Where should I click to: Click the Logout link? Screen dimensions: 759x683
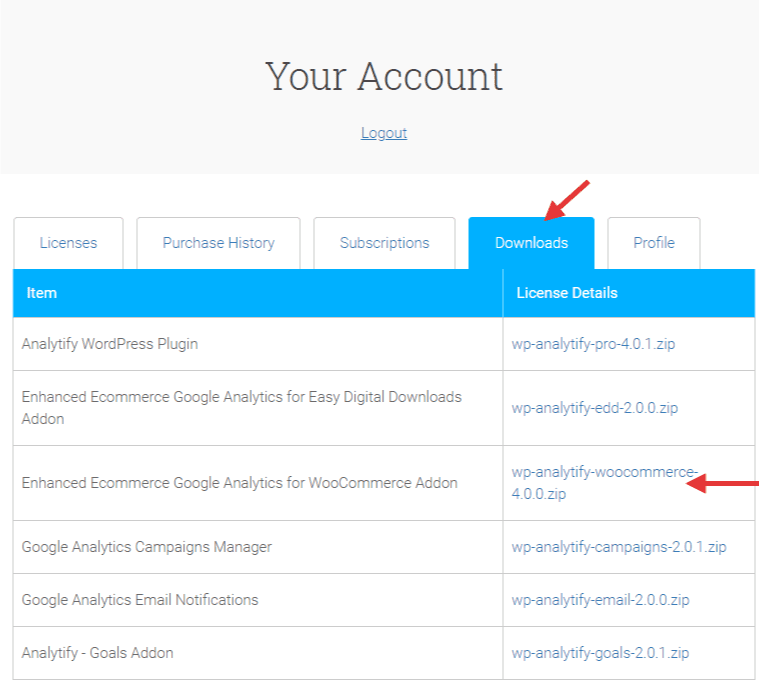(x=384, y=133)
